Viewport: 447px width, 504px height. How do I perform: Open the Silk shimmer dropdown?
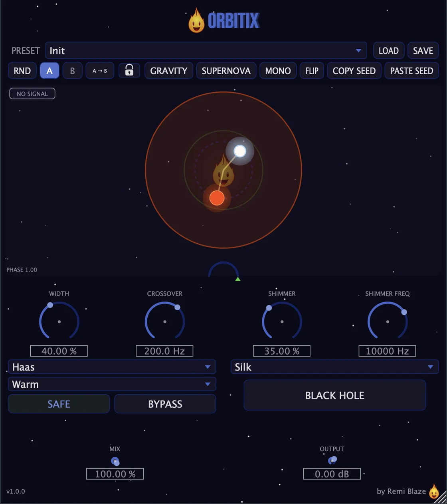tap(335, 367)
